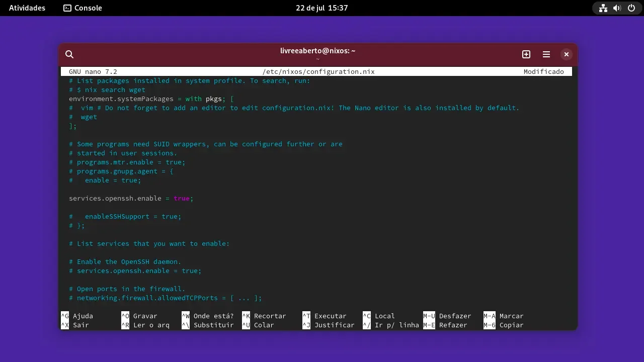Open the Atividades overview
644x362 pixels.
(x=27, y=8)
